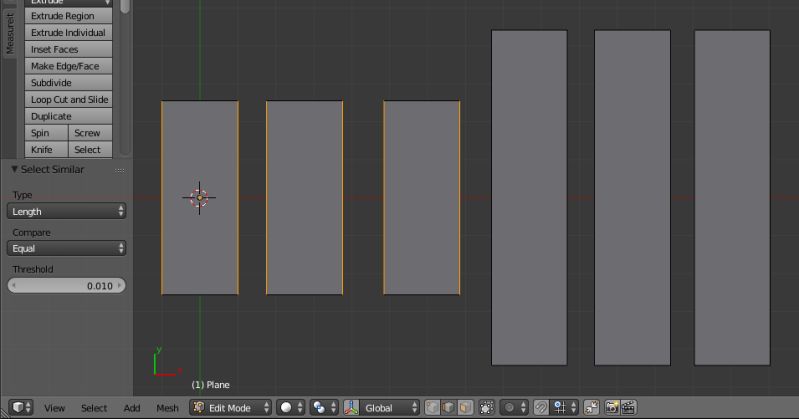The image size is (799, 419).
Task: Toggle the 3D transform manipulator icon
Action: [352, 407]
